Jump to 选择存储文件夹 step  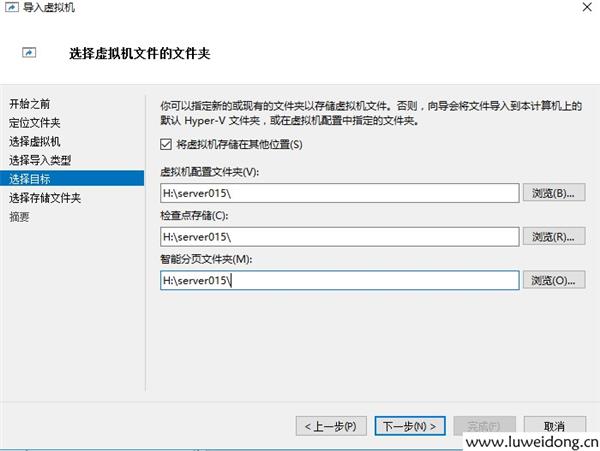click(45, 198)
